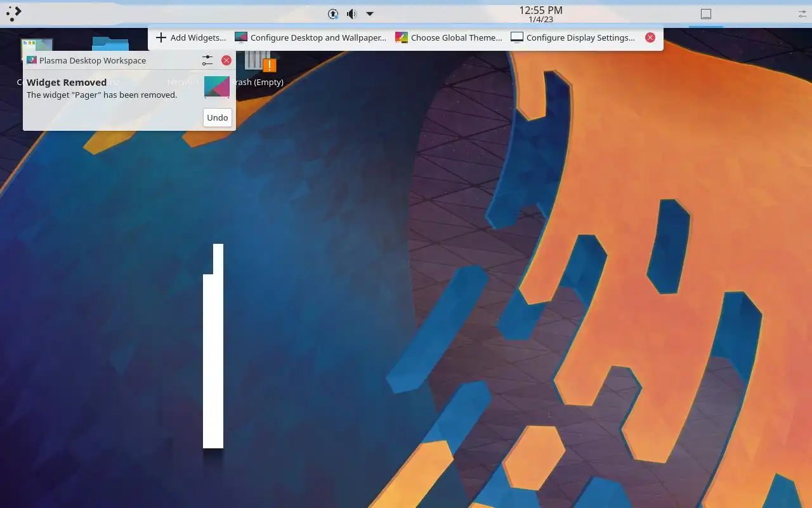Select the blue folder desktop icon
The width and height of the screenshot is (812, 508).
110,43
